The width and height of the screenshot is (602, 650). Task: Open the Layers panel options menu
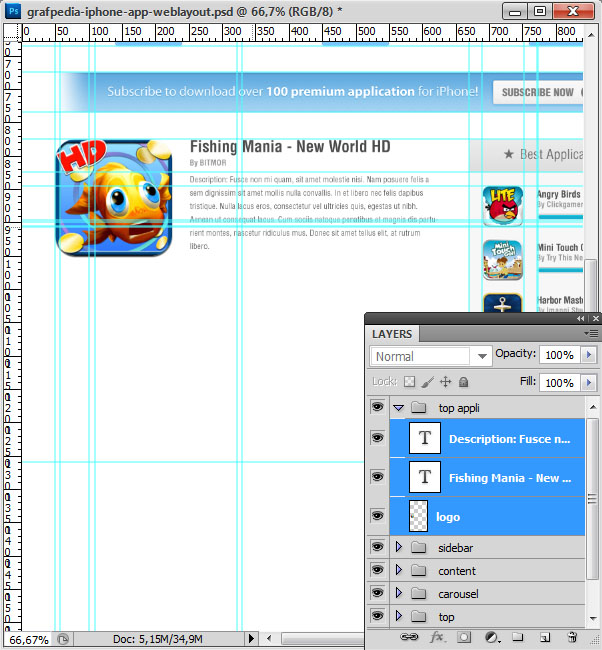(x=591, y=333)
